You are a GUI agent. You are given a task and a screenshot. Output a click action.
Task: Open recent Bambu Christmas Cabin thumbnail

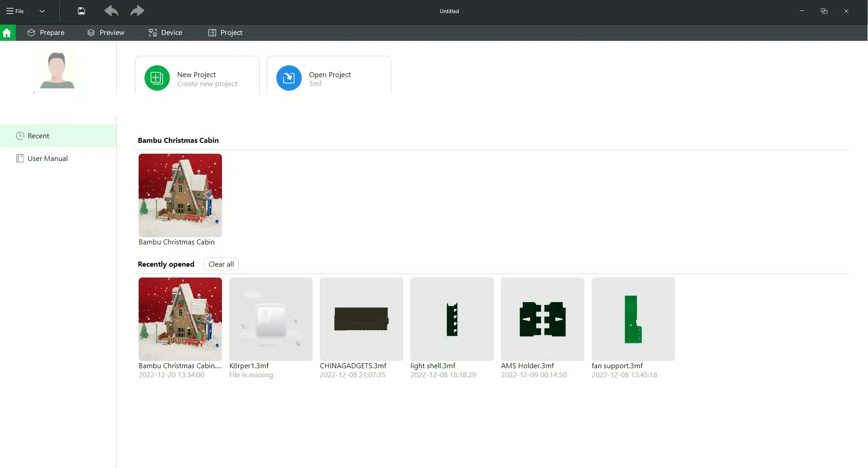(x=180, y=319)
